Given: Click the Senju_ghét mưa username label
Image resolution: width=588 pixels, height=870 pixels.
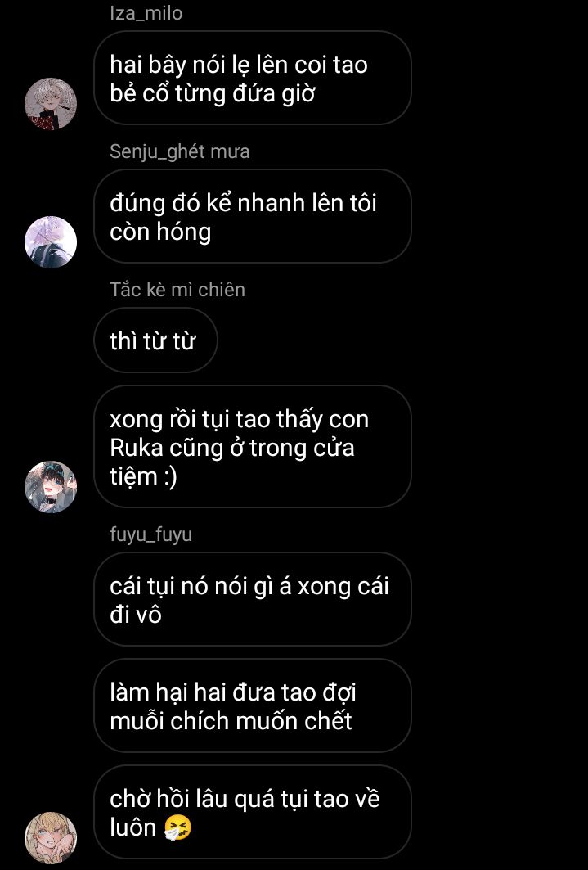Looking at the screenshot, I should point(180,151).
